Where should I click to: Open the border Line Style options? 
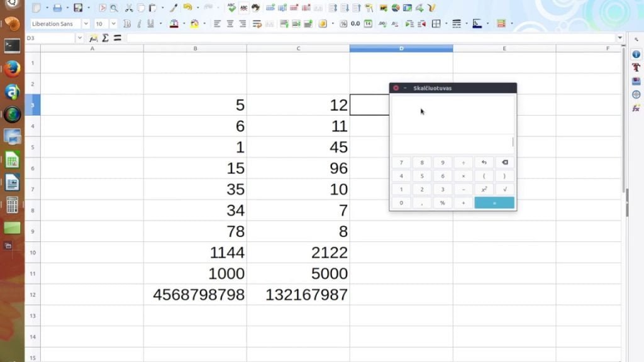click(457, 24)
